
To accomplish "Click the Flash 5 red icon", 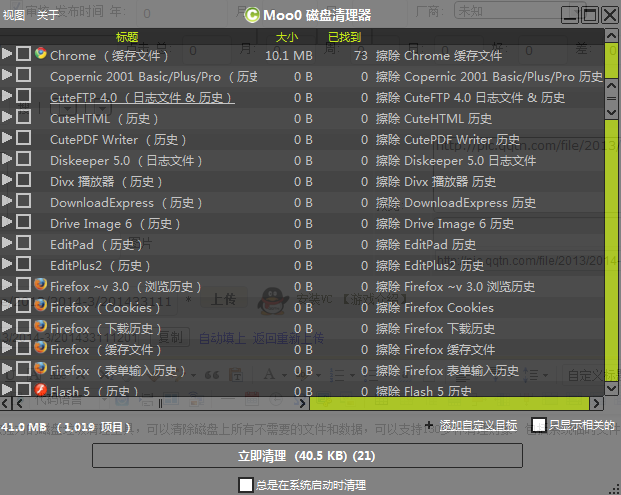I will [x=40, y=390].
